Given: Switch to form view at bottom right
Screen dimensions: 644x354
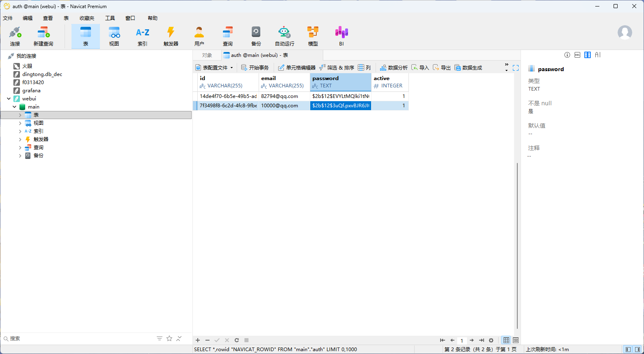Looking at the screenshot, I should pyautogui.click(x=516, y=340).
